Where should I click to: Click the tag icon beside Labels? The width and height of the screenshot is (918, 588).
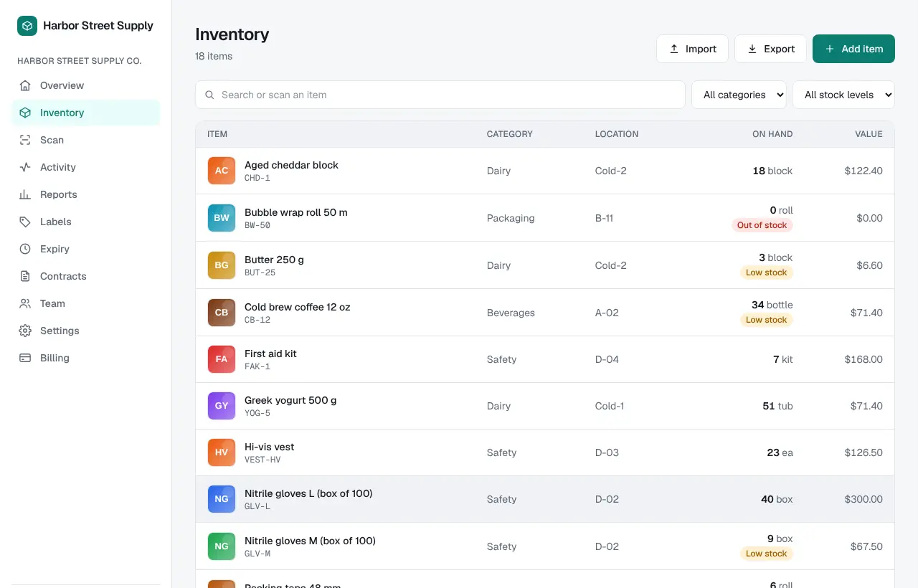click(25, 222)
